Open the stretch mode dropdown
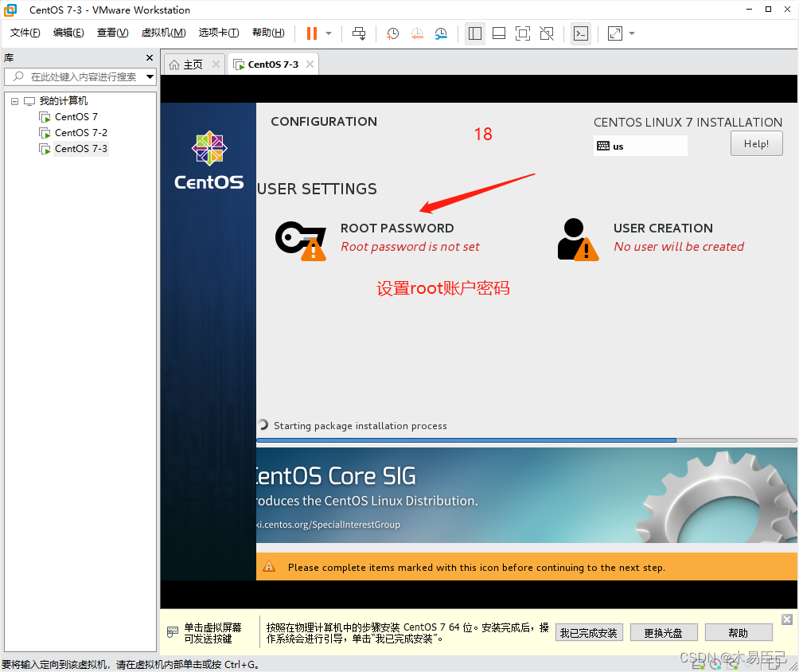This screenshot has height=672, width=799. 631,33
